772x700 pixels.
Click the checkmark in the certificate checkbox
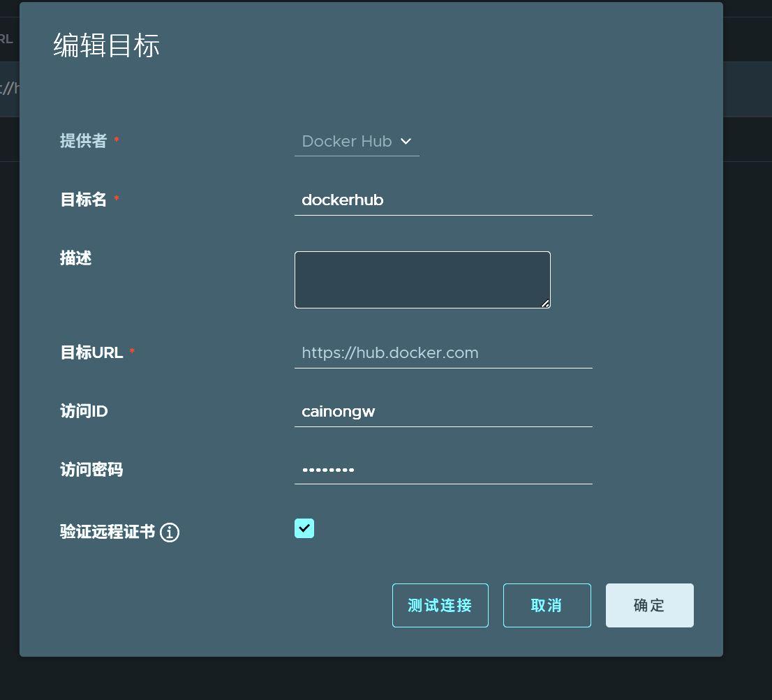tap(304, 528)
